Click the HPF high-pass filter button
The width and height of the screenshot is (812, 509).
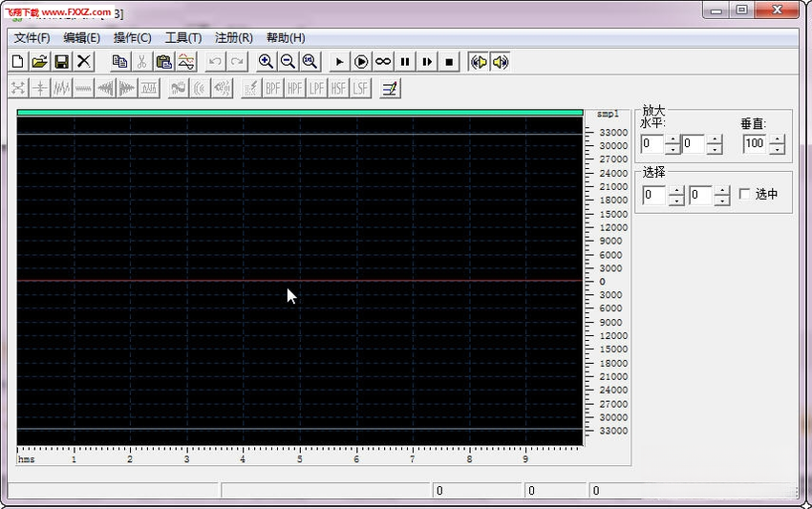[294, 89]
